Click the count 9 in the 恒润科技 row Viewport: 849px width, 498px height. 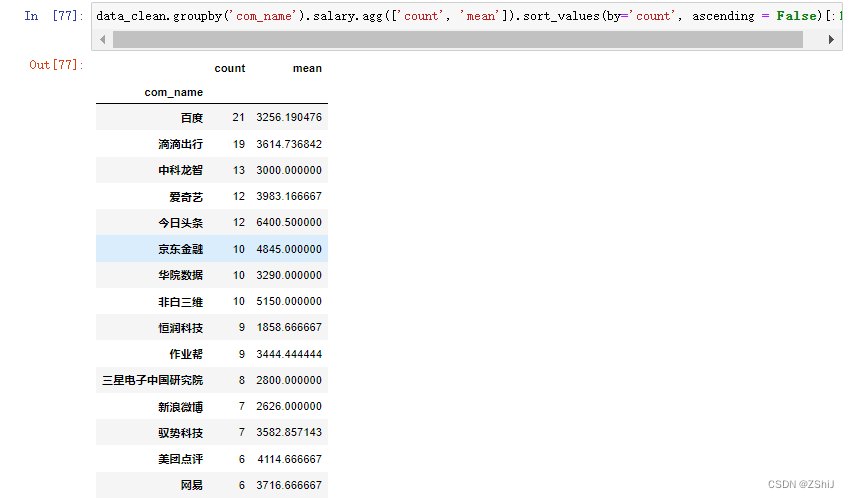click(x=242, y=327)
